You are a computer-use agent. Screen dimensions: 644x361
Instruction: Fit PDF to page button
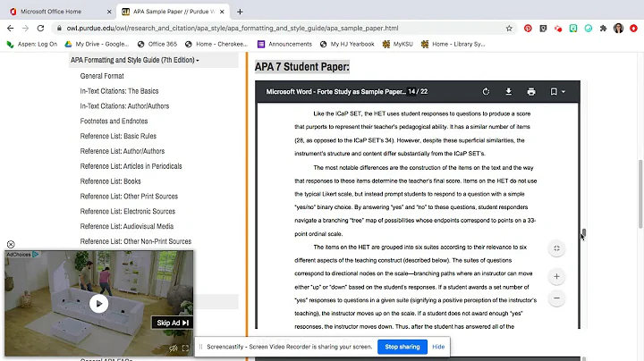[556, 248]
